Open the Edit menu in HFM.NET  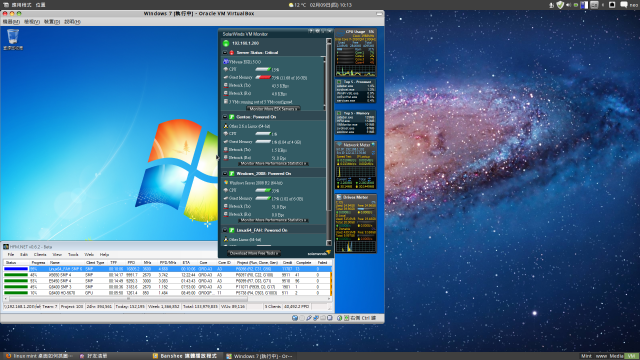pyautogui.click(x=24, y=255)
